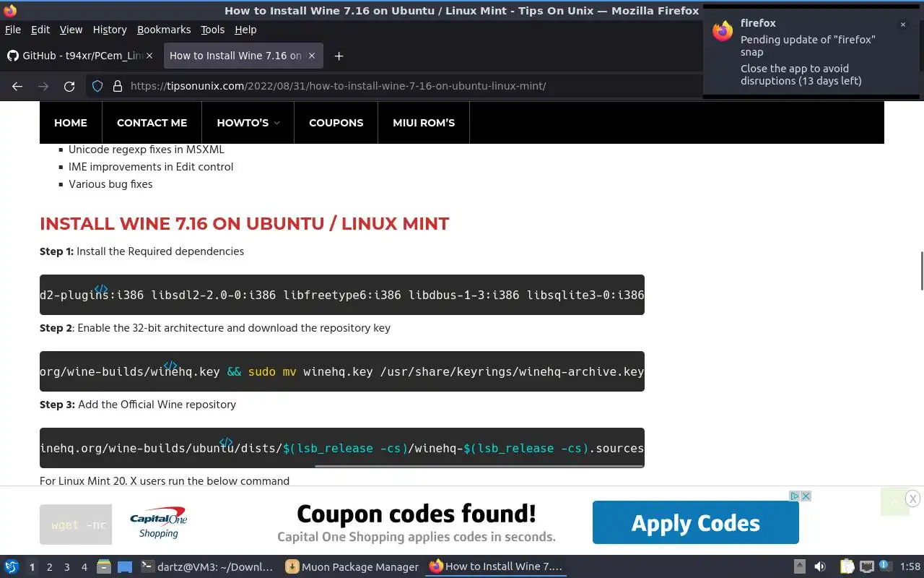The width and height of the screenshot is (924, 578).
Task: Open the Edit menu
Action: (40, 30)
